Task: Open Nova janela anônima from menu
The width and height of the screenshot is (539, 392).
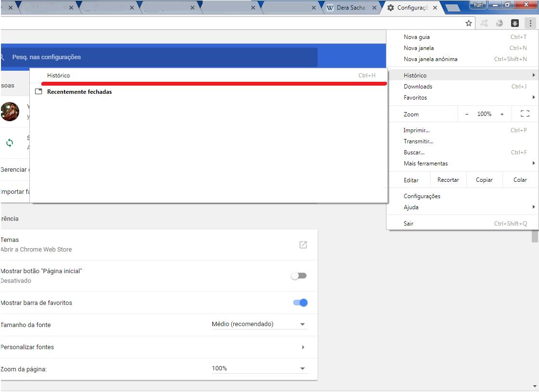Action: click(430, 59)
